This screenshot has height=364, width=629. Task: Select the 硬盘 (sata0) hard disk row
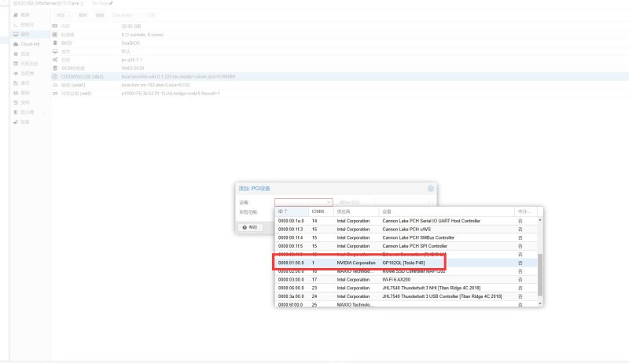coord(340,85)
